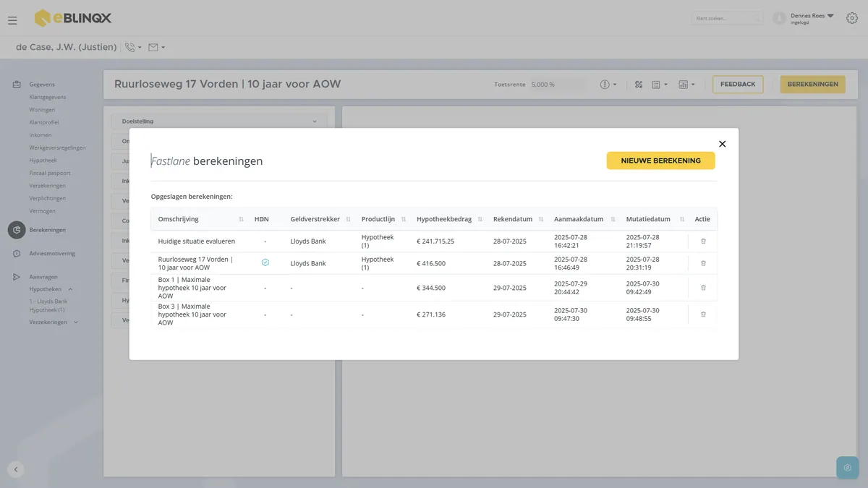
Task: Delete the Box 1 Maximale hypotheek calculation
Action: pyautogui.click(x=703, y=288)
